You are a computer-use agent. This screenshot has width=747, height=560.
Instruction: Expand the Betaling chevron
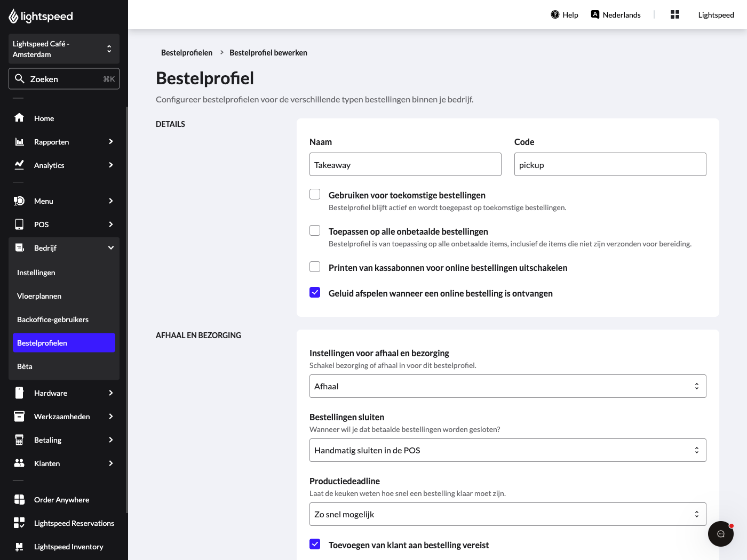click(x=111, y=439)
